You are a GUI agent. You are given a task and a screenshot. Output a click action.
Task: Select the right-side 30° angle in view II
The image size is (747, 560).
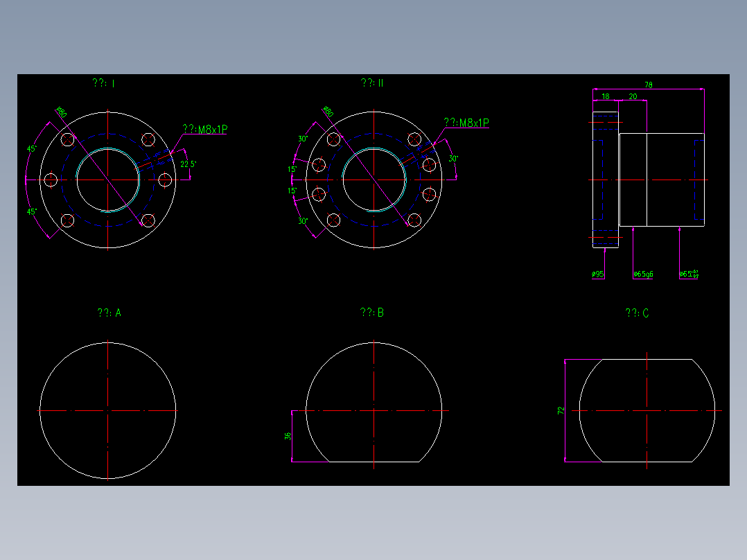(453, 158)
